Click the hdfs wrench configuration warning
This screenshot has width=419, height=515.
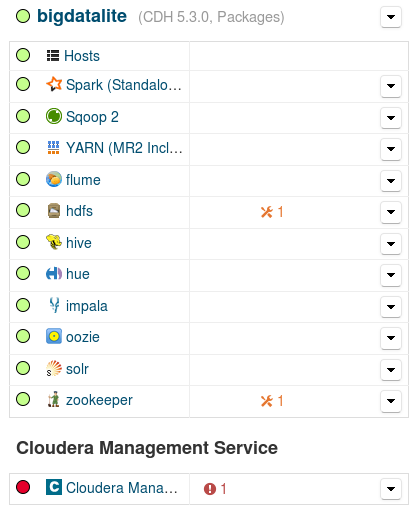click(x=272, y=212)
